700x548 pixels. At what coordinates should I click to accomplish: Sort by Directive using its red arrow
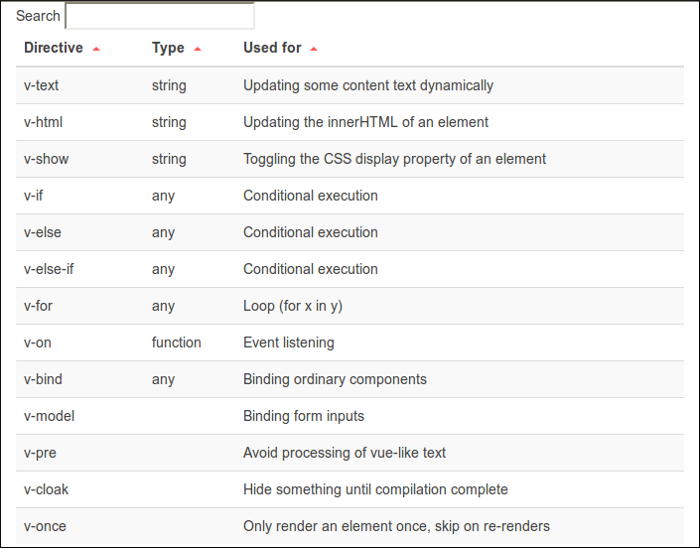[x=96, y=49]
